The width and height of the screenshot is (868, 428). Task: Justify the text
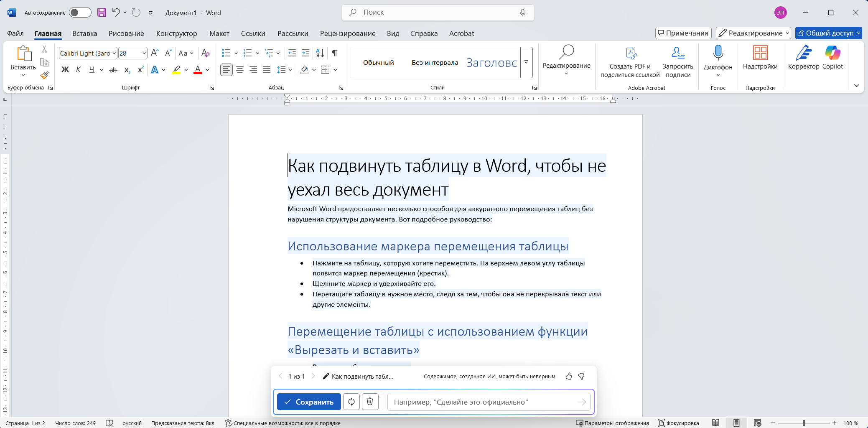click(267, 70)
